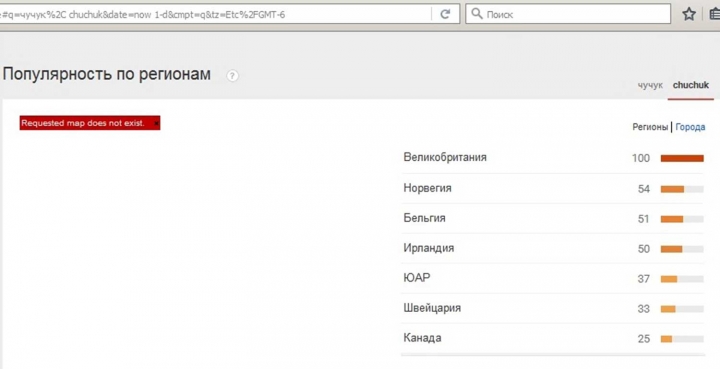
Task: Bookmark this page with star icon
Action: [x=689, y=14]
